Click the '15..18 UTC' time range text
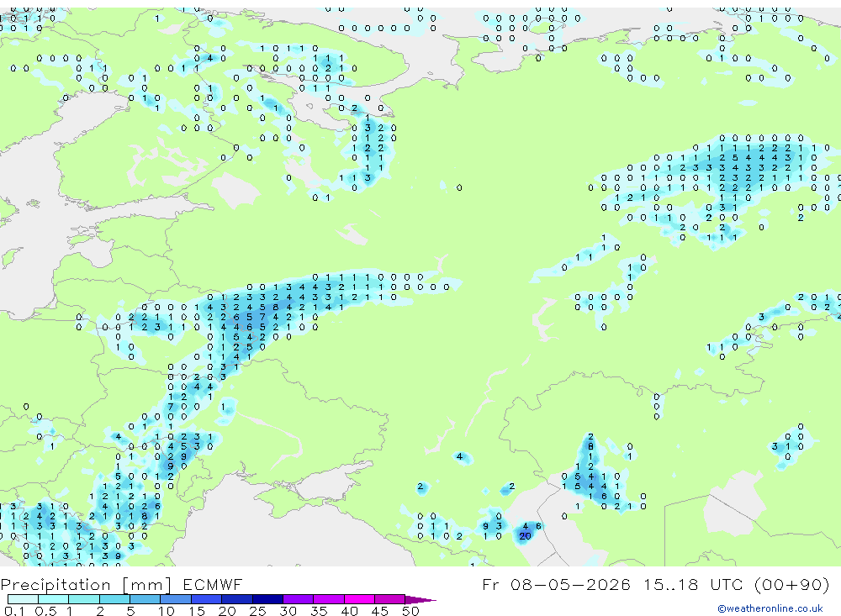 [696, 584]
